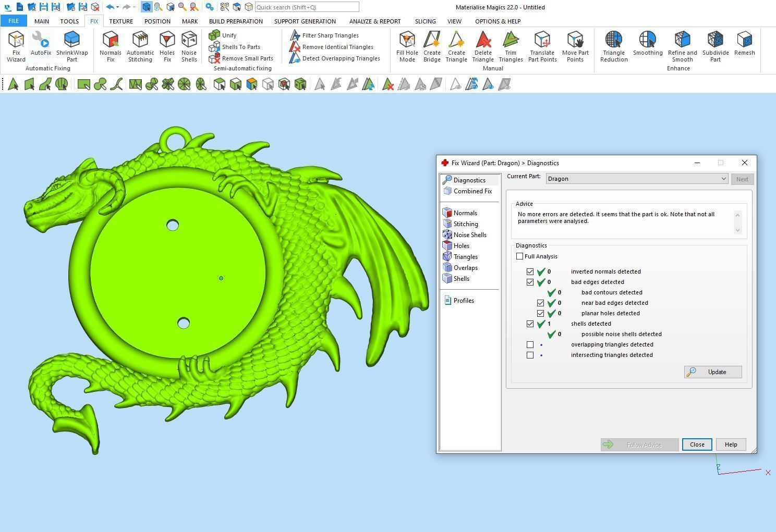This screenshot has height=532, width=776.
Task: Apply Normals Fix
Action: pos(111,46)
